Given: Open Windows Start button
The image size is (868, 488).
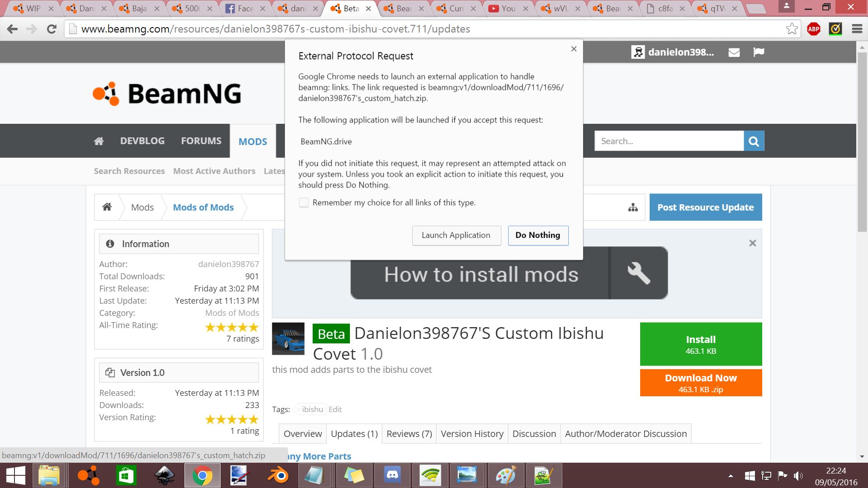Looking at the screenshot, I should (x=16, y=476).
